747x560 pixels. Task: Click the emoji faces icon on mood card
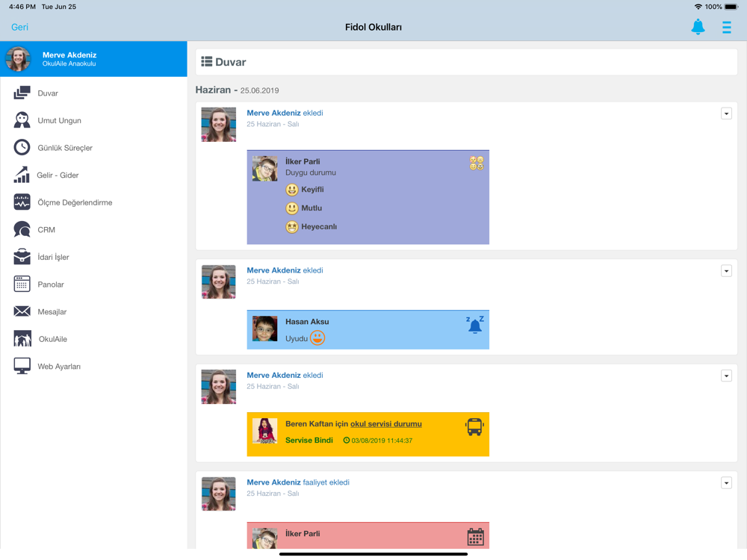click(477, 163)
